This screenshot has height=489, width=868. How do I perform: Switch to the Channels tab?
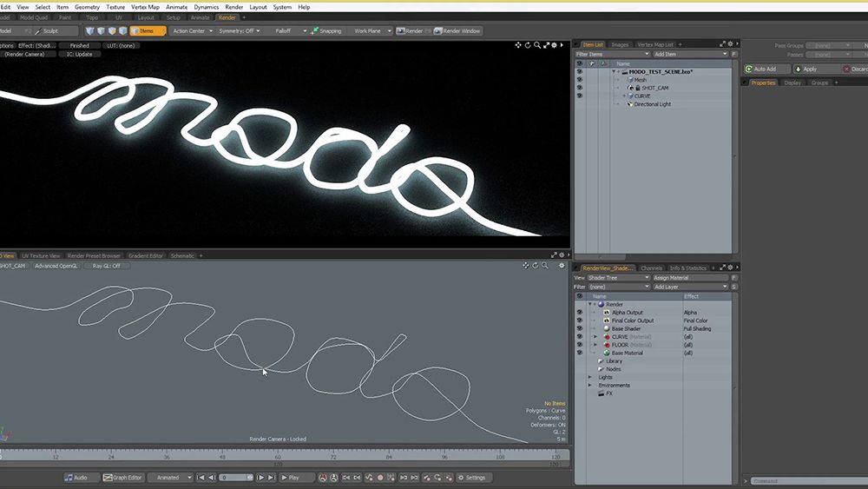651,268
